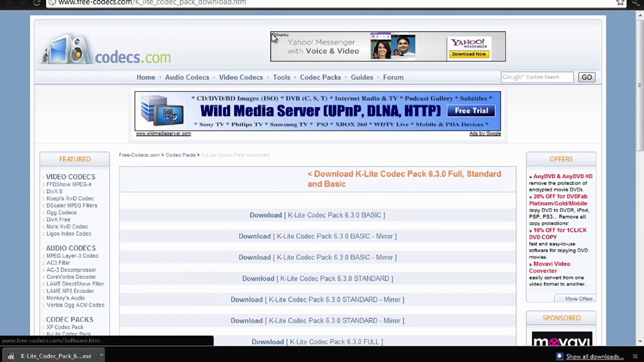The height and width of the screenshot is (362, 644).
Task: Open DivX Free sidebar link
Action: point(58,220)
